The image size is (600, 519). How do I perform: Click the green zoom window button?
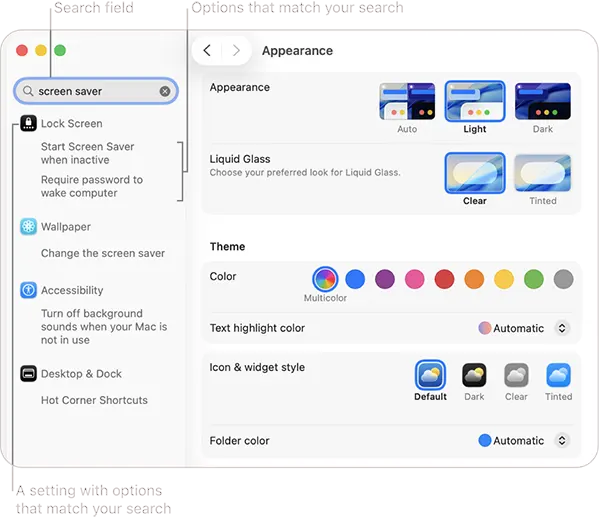60,50
